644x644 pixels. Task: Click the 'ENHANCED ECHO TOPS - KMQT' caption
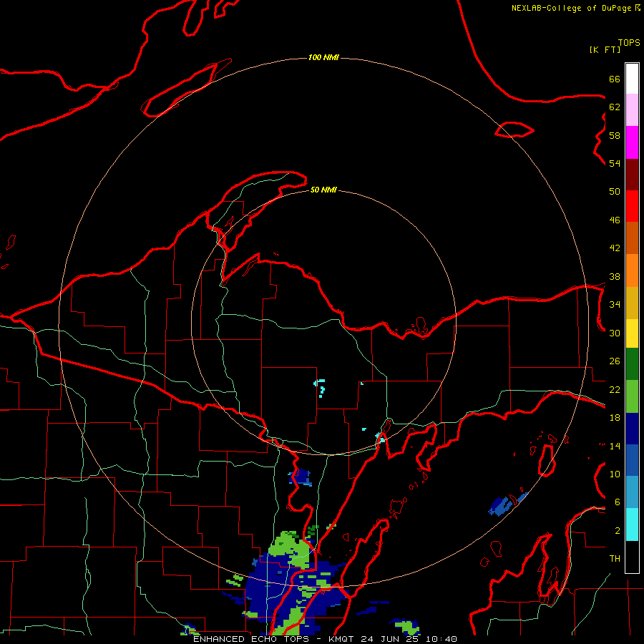[x=273, y=639]
